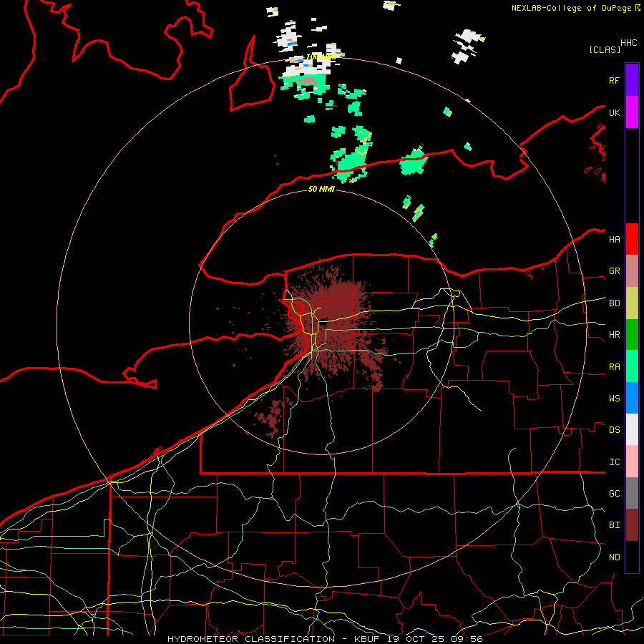This screenshot has width=644, height=644.
Task: Click the [CLAS] units label
Action: [605, 50]
